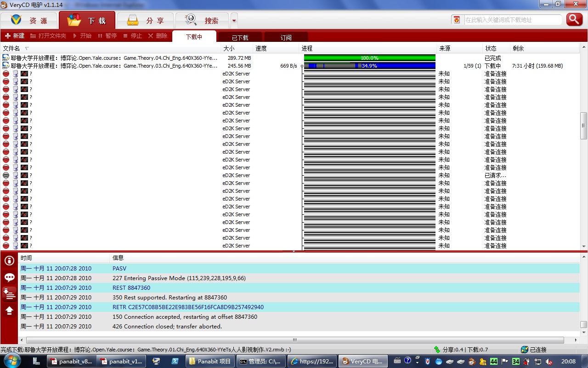Click the 新建 (New) toolbar button

coord(15,36)
